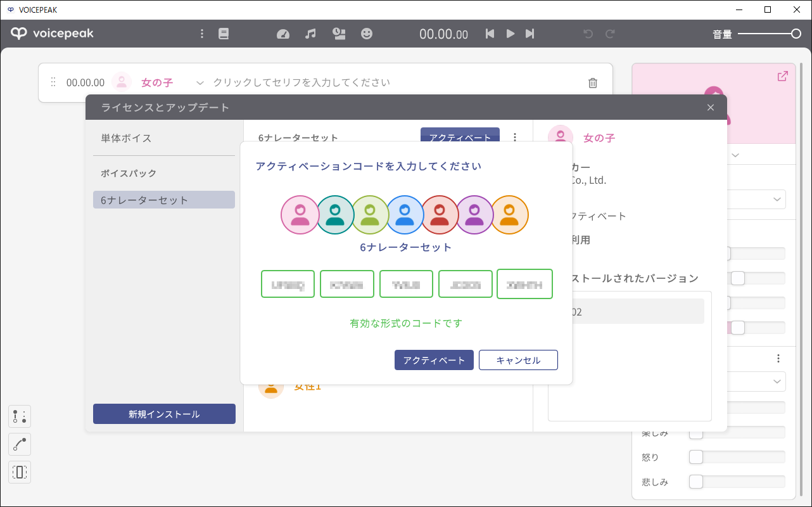The height and width of the screenshot is (507, 812).
Task: Toggle the 悲しみ emotion checkbox
Action: [696, 481]
